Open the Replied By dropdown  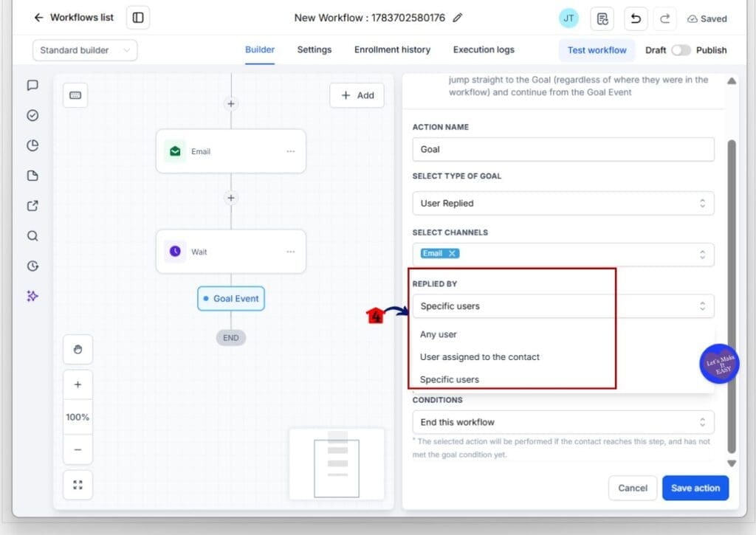coord(563,306)
